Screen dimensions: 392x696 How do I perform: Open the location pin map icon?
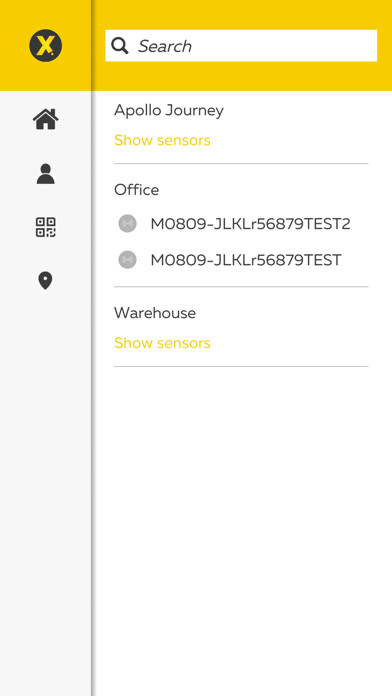[45, 281]
